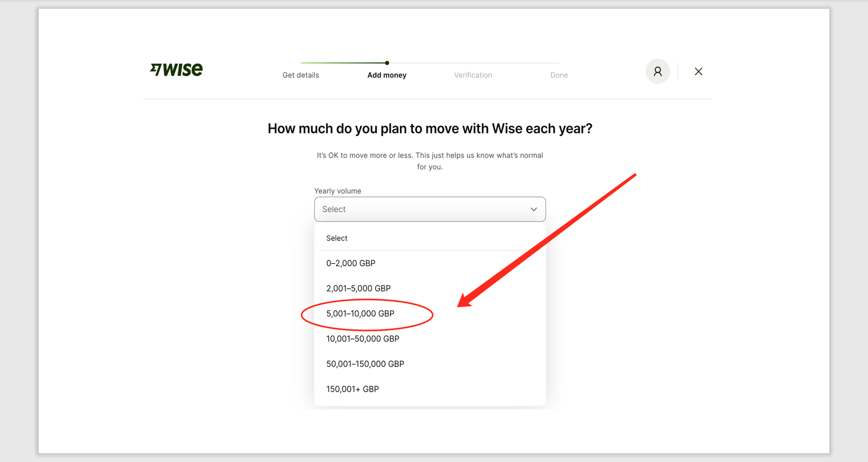Viewport: 868px width, 462px height.
Task: Click the progress indicator dot
Action: pos(387,63)
